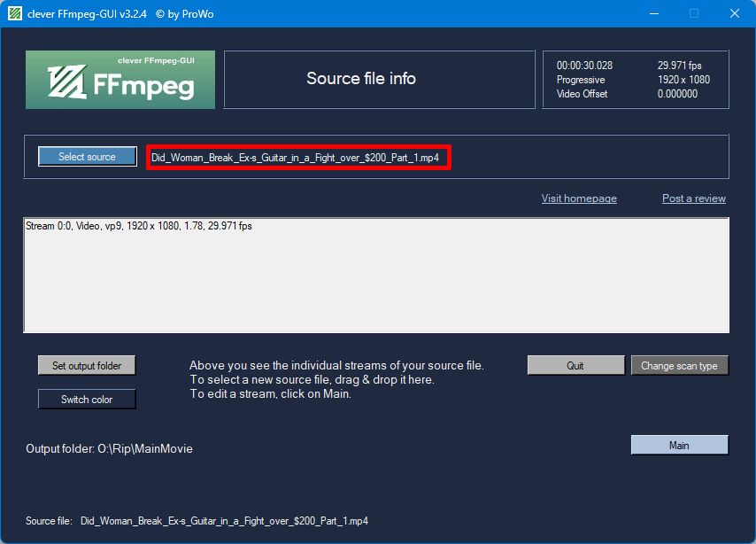Screen dimensions: 756x544
Task: Close the clever FFmpeg-GUI window
Action: pyautogui.click(x=734, y=13)
